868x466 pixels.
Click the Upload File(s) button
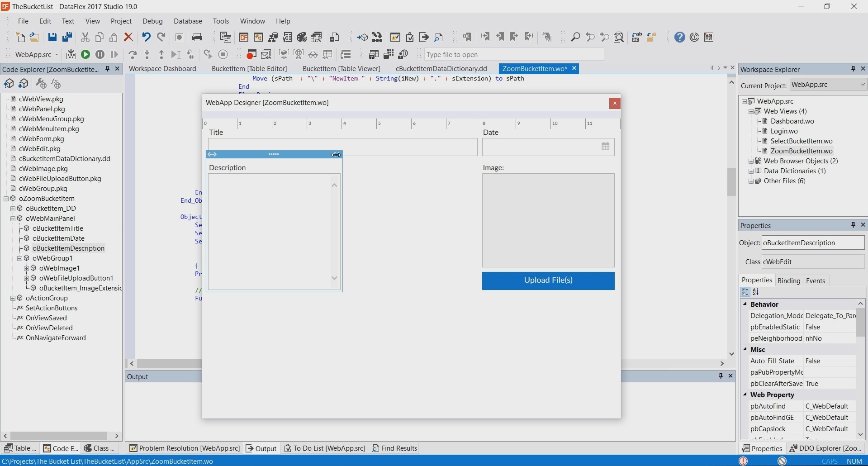[x=548, y=281]
